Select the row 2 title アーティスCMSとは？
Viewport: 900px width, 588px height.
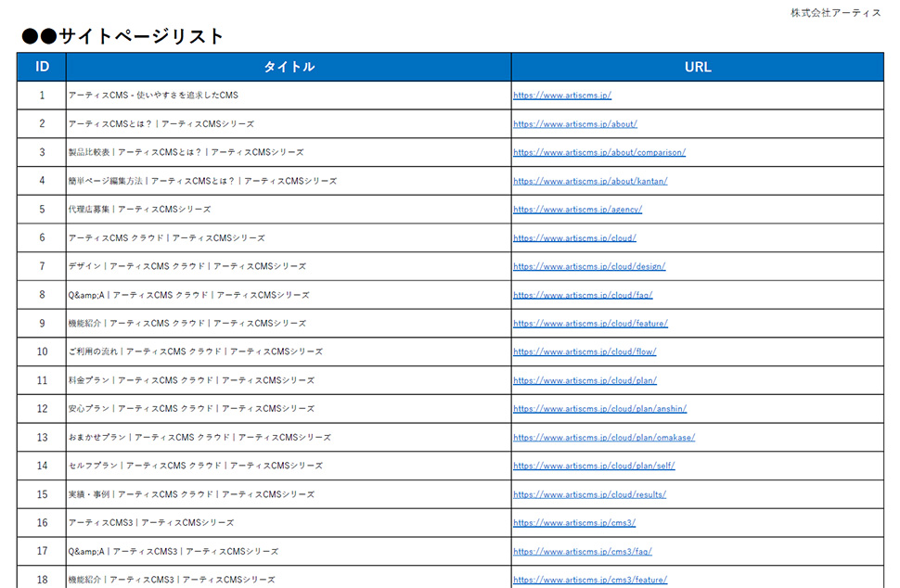click(289, 124)
